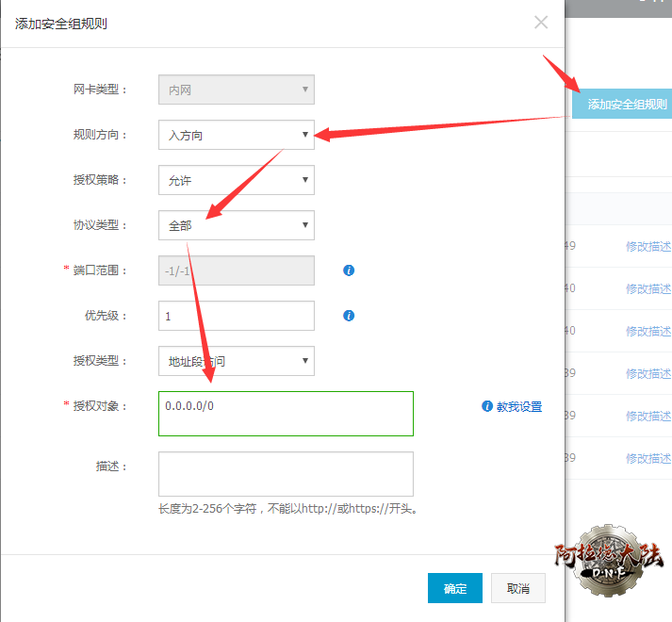Click the disabled 端口范围 port range field
The width and height of the screenshot is (672, 622).
pyautogui.click(x=236, y=270)
